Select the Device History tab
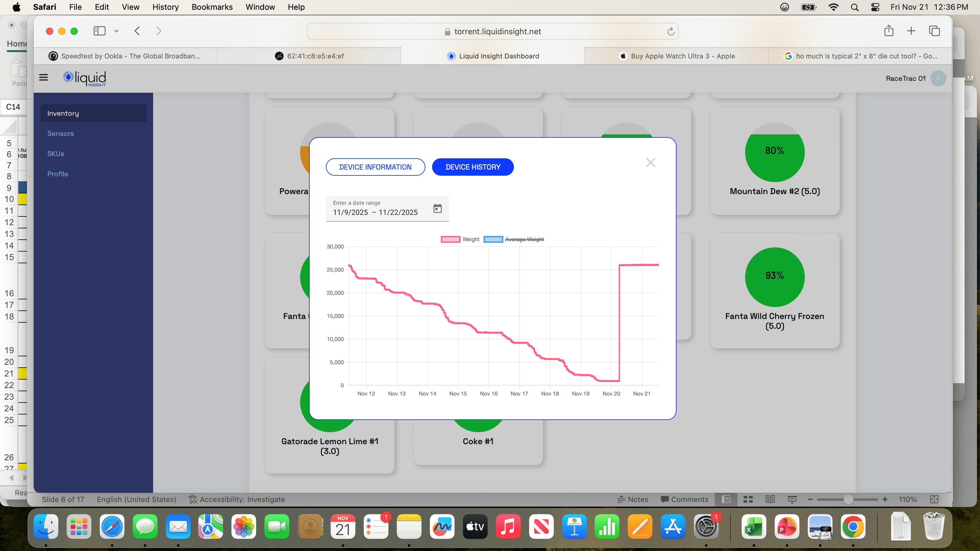The height and width of the screenshot is (551, 980). click(x=473, y=167)
